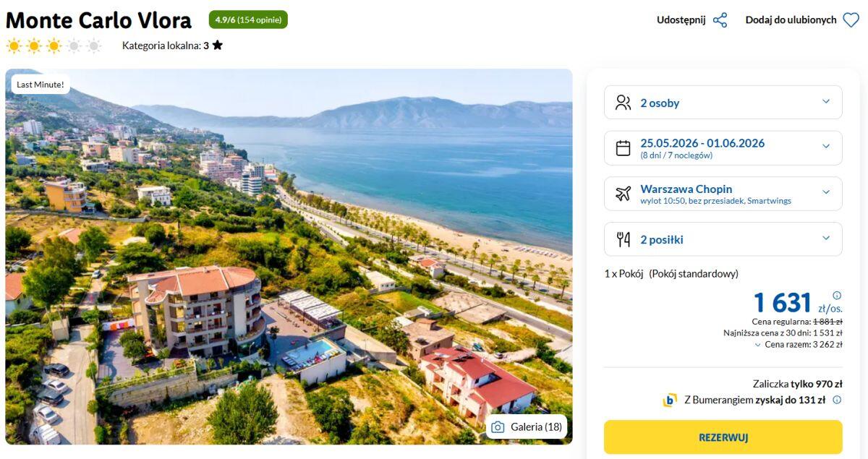This screenshot has height=459, width=868.
Task: Click the Bumerang info icon
Action: click(837, 400)
